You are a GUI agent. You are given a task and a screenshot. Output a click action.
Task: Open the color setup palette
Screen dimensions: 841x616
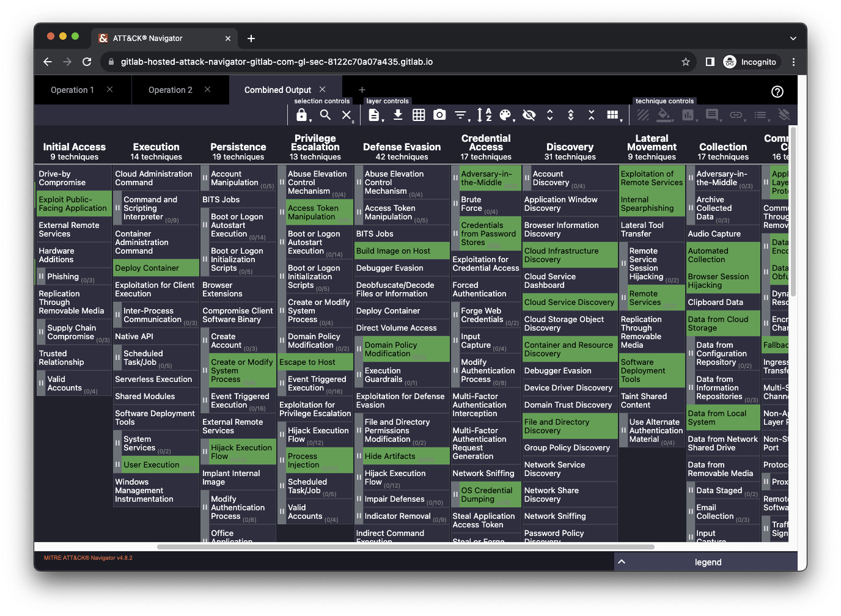click(505, 115)
